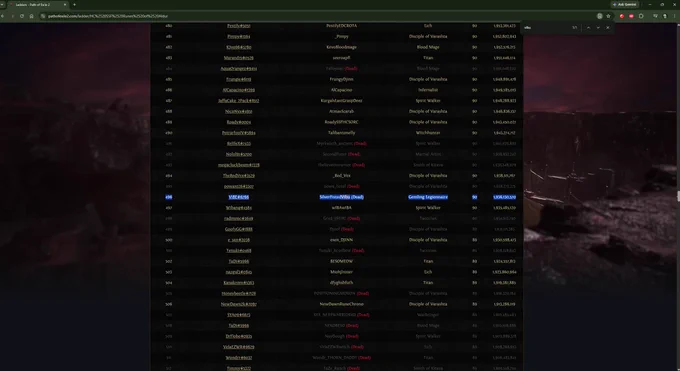Reload the ladder page
680x371 pixels.
(x=22, y=16)
